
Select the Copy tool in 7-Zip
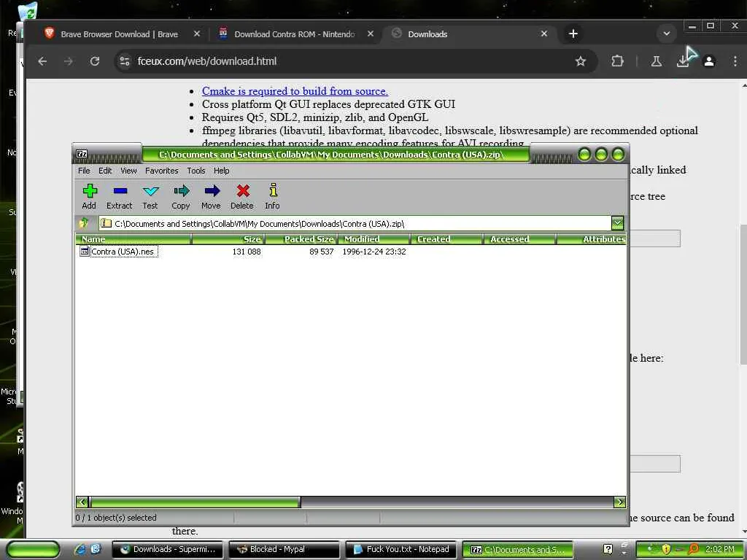click(x=181, y=197)
